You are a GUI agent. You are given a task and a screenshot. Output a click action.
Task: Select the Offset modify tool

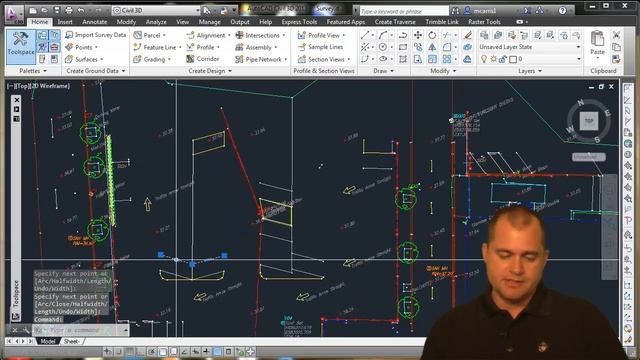(467, 60)
